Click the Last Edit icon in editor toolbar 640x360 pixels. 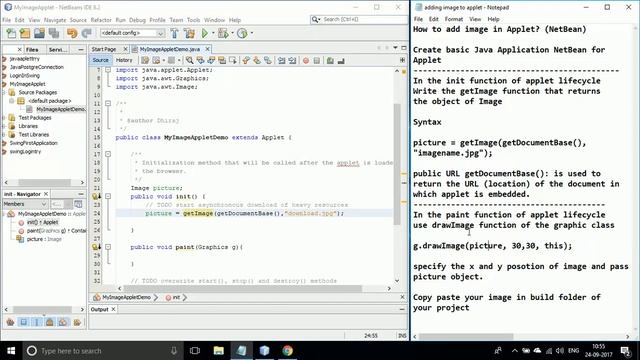click(145, 60)
